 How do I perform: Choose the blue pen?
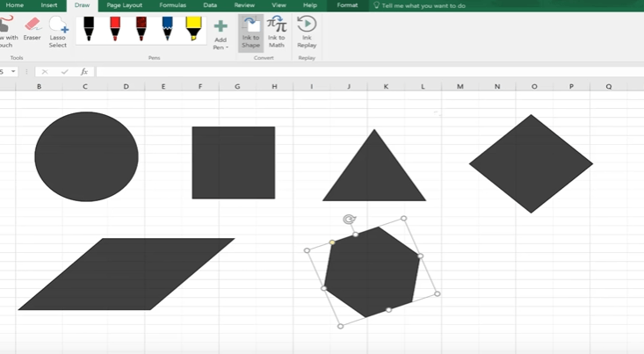click(x=167, y=29)
